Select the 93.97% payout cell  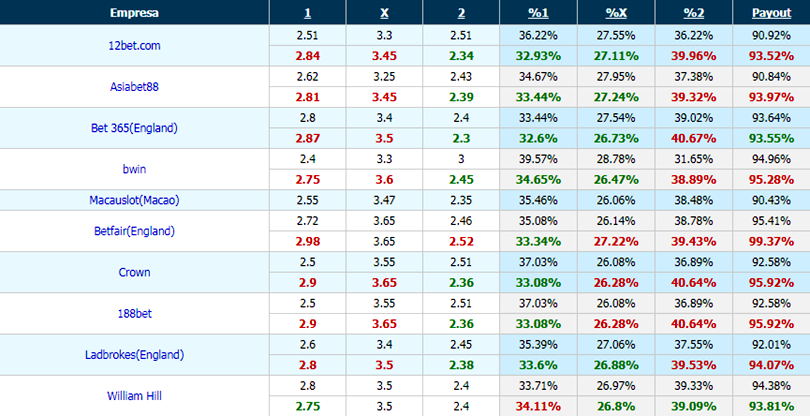[x=771, y=97]
